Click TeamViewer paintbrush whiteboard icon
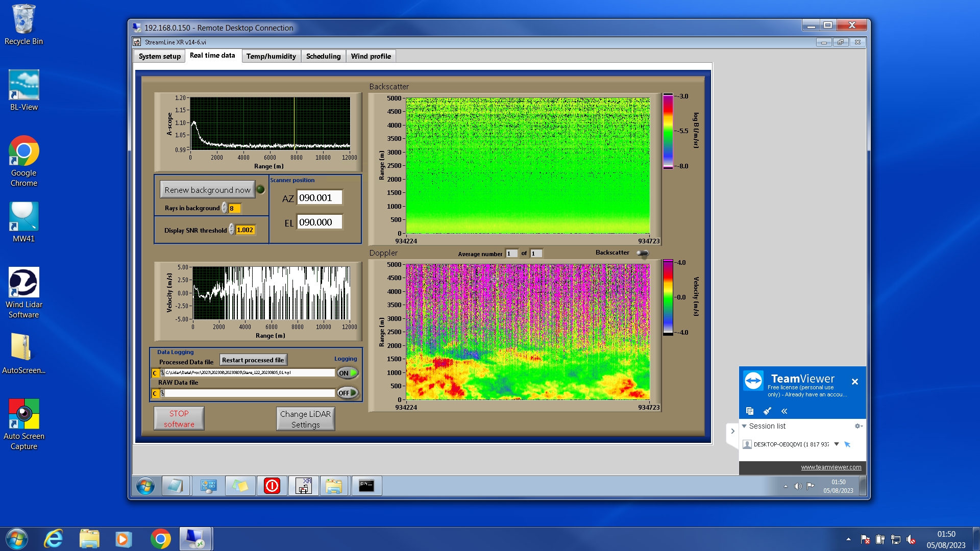The image size is (980, 551). pos(767,411)
